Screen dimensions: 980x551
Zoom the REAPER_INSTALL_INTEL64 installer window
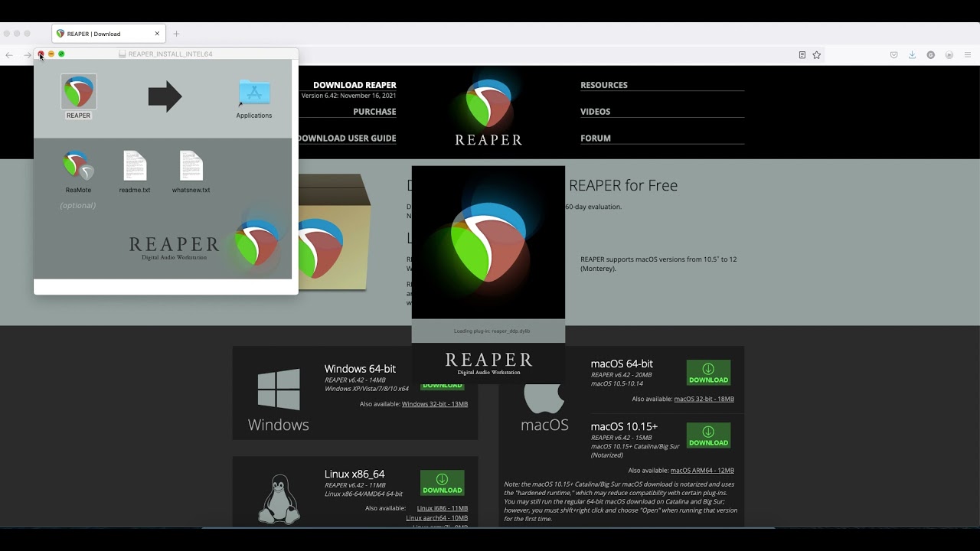click(x=61, y=54)
